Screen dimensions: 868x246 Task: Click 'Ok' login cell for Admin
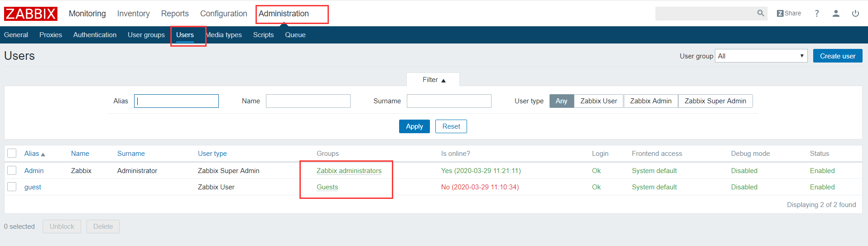[596, 171]
